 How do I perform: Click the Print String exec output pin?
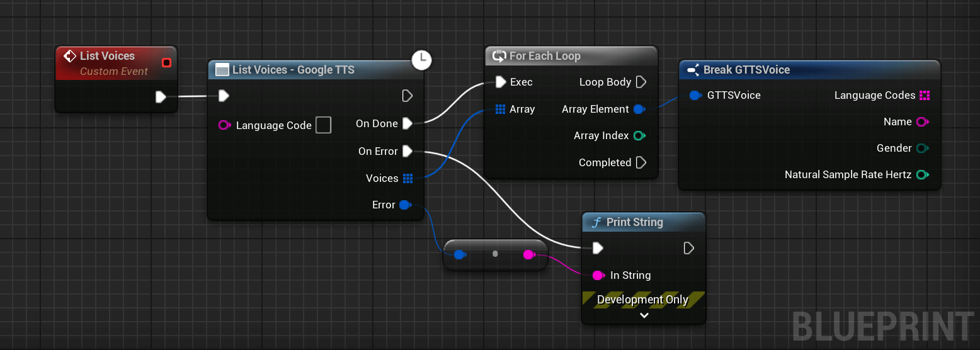click(689, 248)
